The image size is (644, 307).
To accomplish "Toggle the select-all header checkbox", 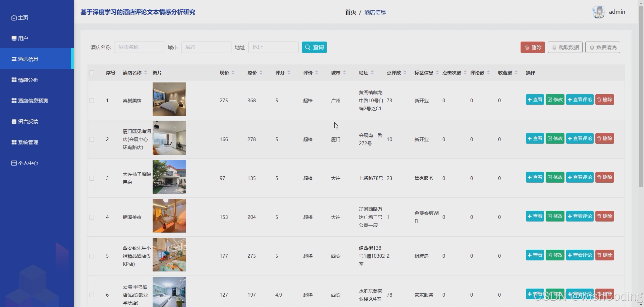I will (92, 73).
